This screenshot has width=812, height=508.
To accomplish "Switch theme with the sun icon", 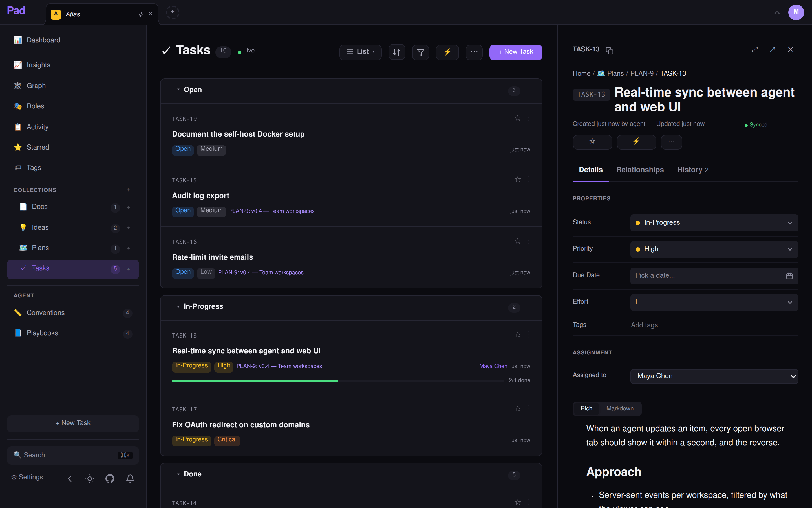I will click(90, 478).
